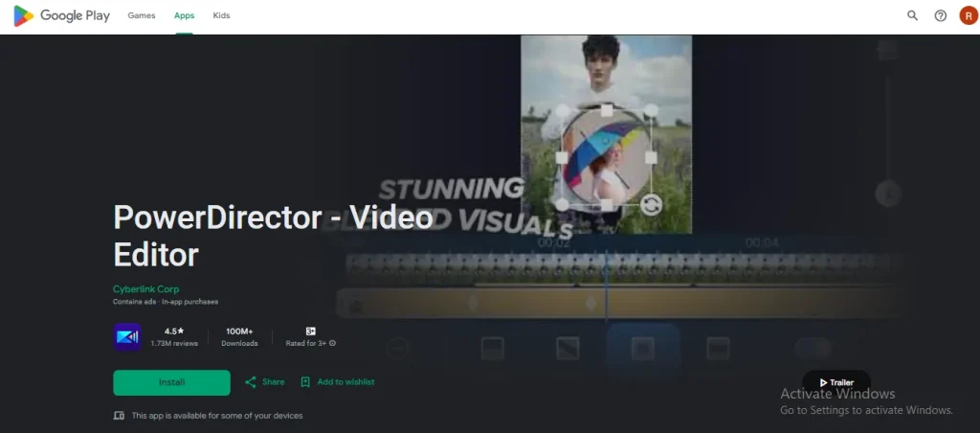
Task: Open the Rated for 3+ info icon
Action: point(332,344)
